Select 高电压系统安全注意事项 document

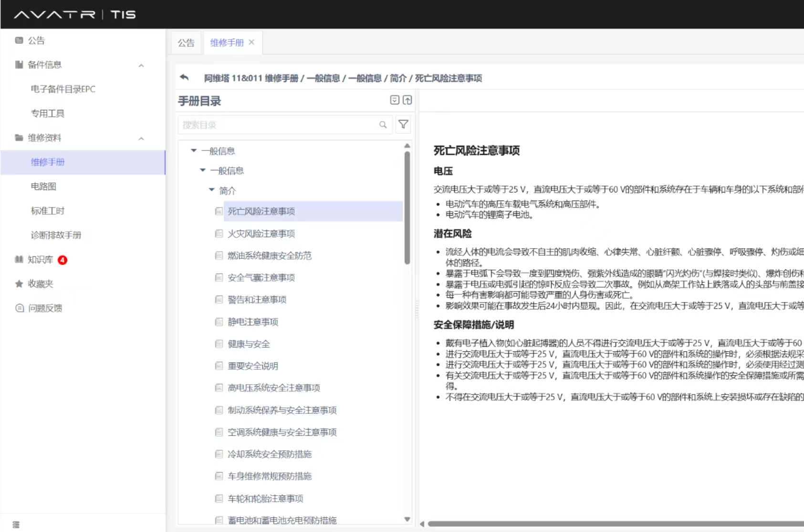click(273, 388)
